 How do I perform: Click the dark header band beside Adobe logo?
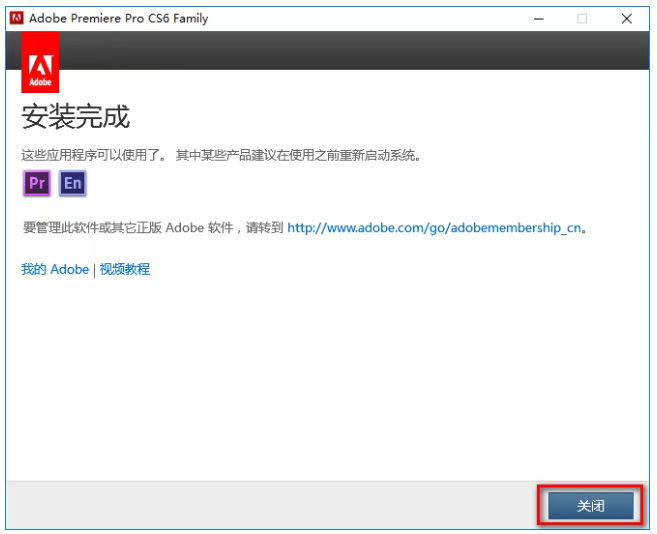[350, 50]
